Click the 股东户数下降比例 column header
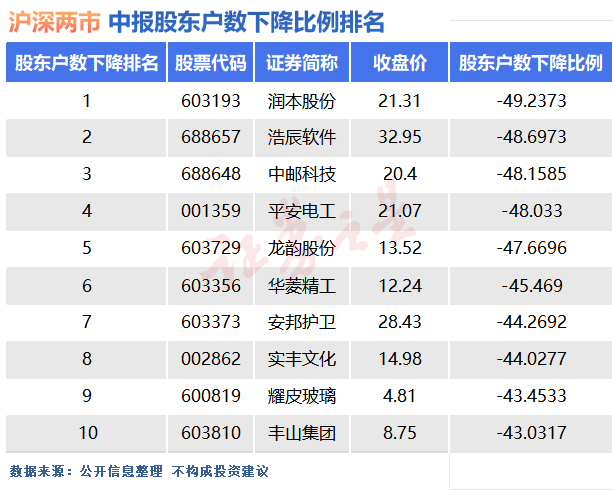 click(530, 63)
